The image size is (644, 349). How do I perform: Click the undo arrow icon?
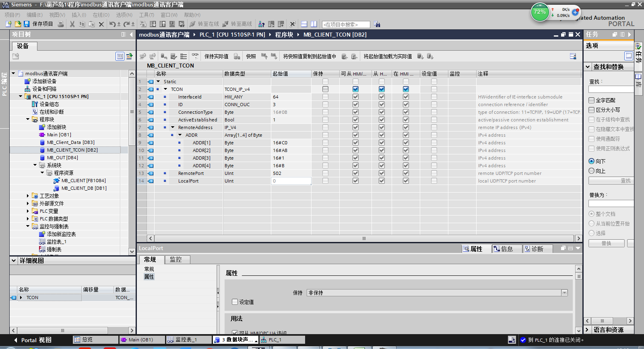point(113,24)
